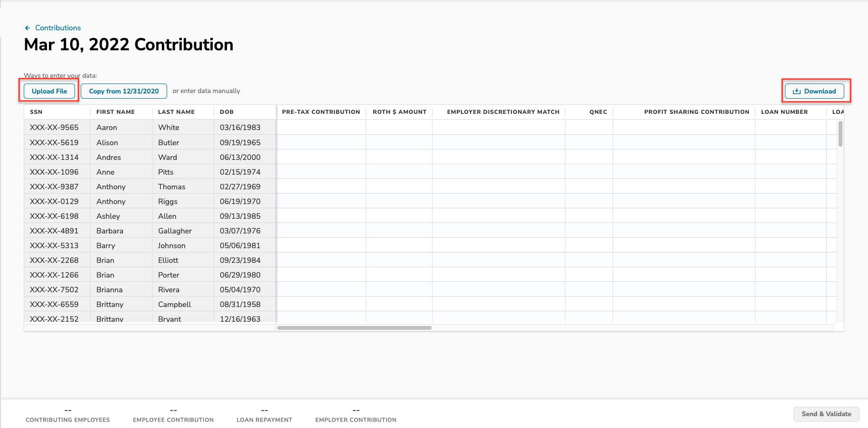This screenshot has height=428, width=868.
Task: Click first name Barry
Action: pos(106,245)
